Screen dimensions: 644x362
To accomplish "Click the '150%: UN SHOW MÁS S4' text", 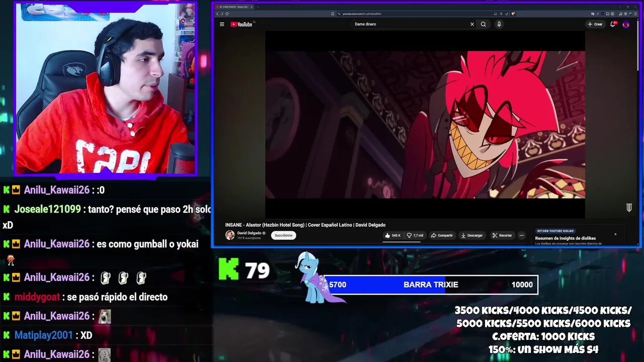I will point(543,349).
